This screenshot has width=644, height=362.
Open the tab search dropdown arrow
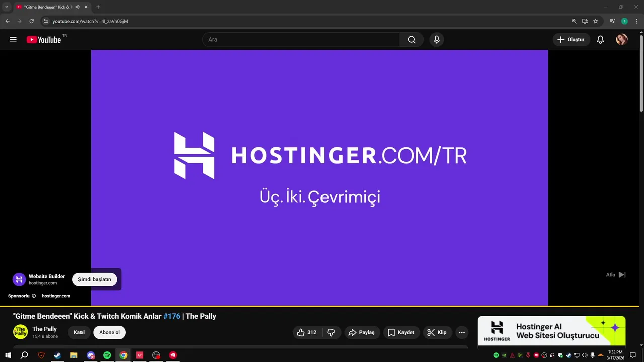pos(7,7)
